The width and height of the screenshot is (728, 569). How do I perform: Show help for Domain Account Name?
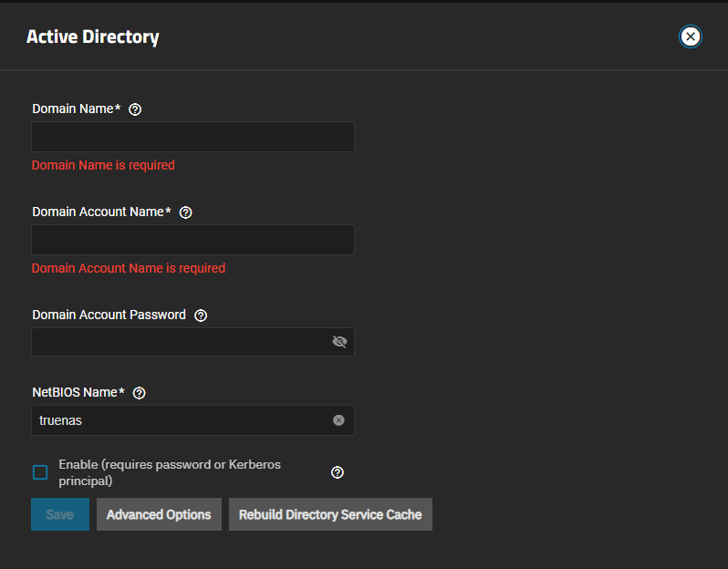click(x=186, y=212)
